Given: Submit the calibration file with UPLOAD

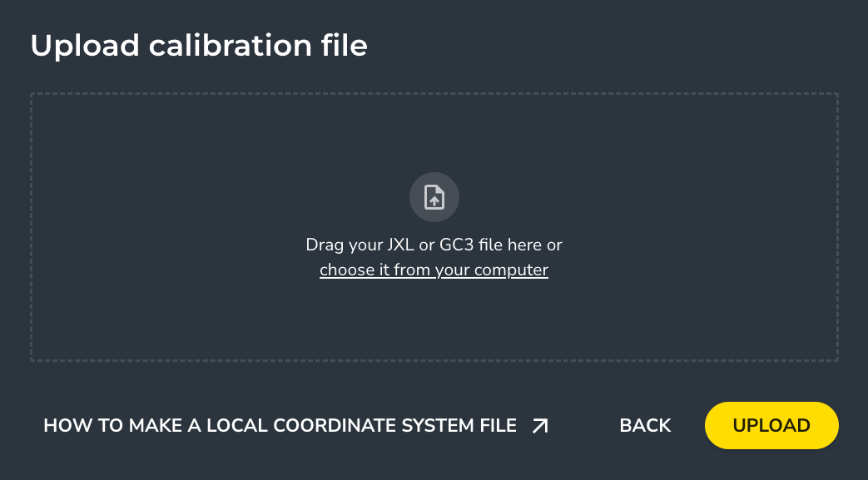Looking at the screenshot, I should pos(771,426).
